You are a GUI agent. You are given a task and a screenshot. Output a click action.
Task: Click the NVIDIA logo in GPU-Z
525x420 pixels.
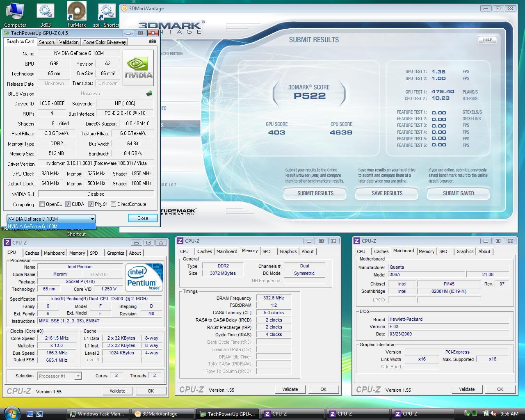click(138, 68)
